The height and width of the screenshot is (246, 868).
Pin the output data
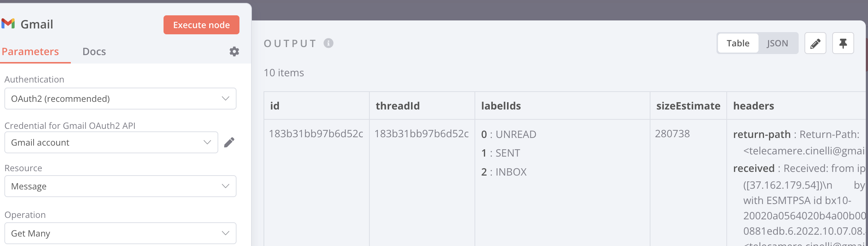coord(843,43)
